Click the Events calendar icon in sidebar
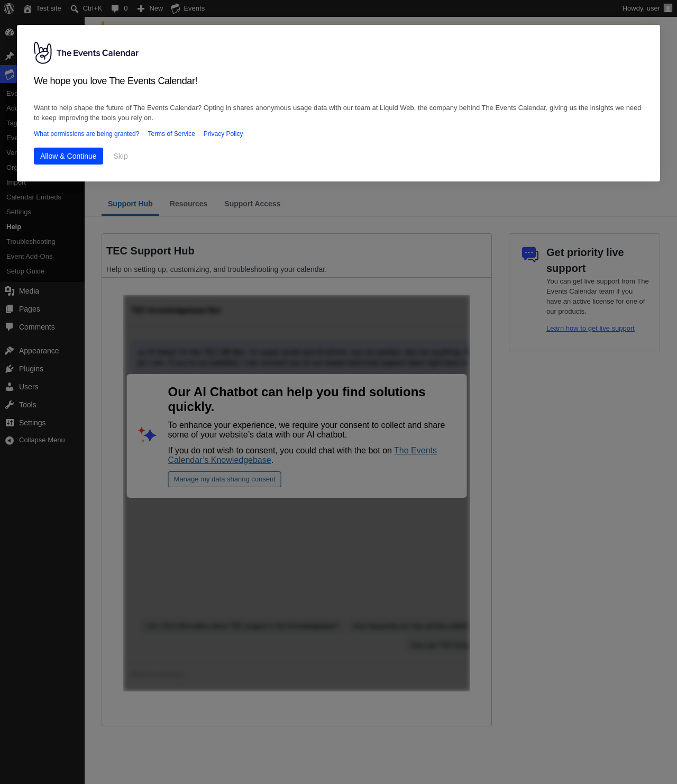677x784 pixels. click(x=10, y=74)
